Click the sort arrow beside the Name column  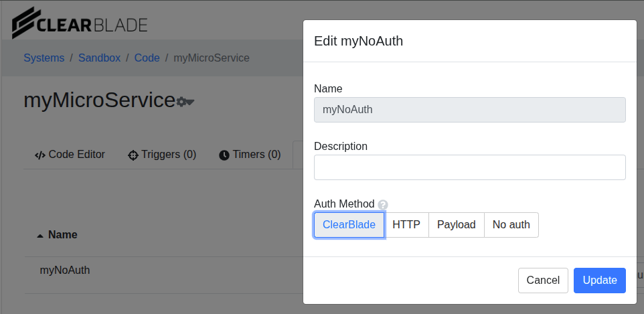click(x=40, y=236)
